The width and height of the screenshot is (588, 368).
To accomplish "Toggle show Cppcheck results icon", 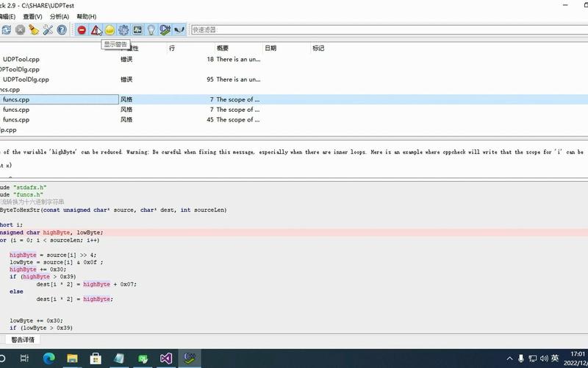I will pyautogui.click(x=165, y=29).
